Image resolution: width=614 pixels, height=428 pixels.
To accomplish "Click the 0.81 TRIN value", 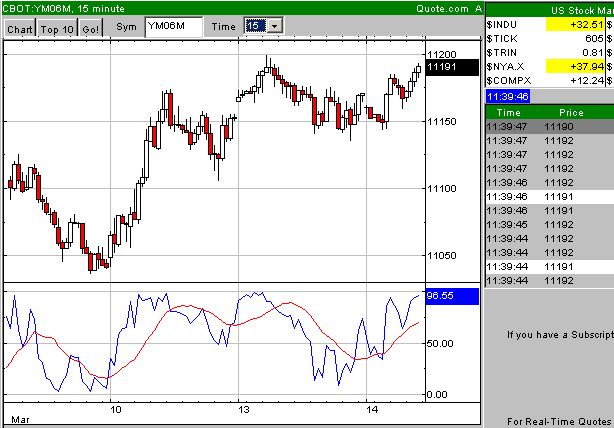I will click(x=592, y=52).
